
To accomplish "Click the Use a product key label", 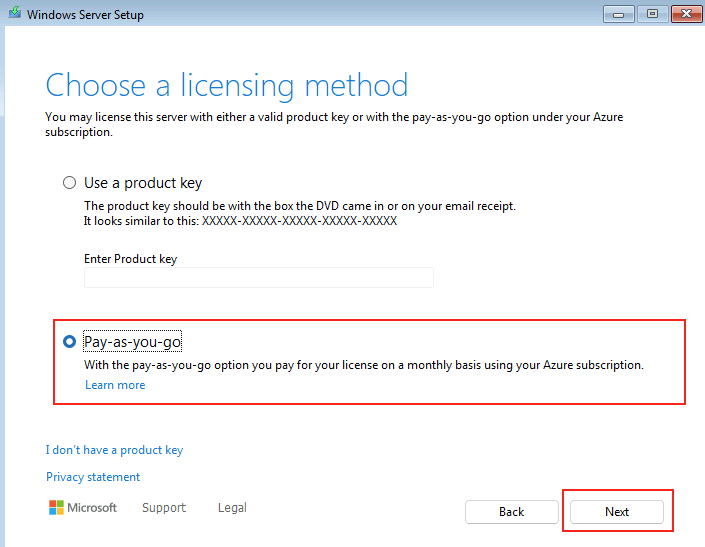I will tap(143, 182).
